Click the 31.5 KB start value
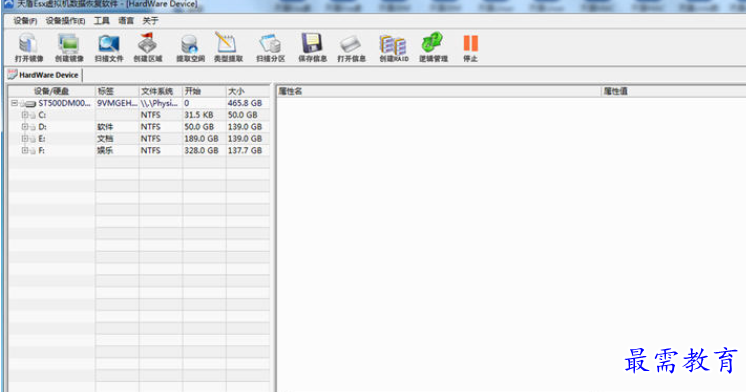The height and width of the screenshot is (392, 746). tap(198, 115)
